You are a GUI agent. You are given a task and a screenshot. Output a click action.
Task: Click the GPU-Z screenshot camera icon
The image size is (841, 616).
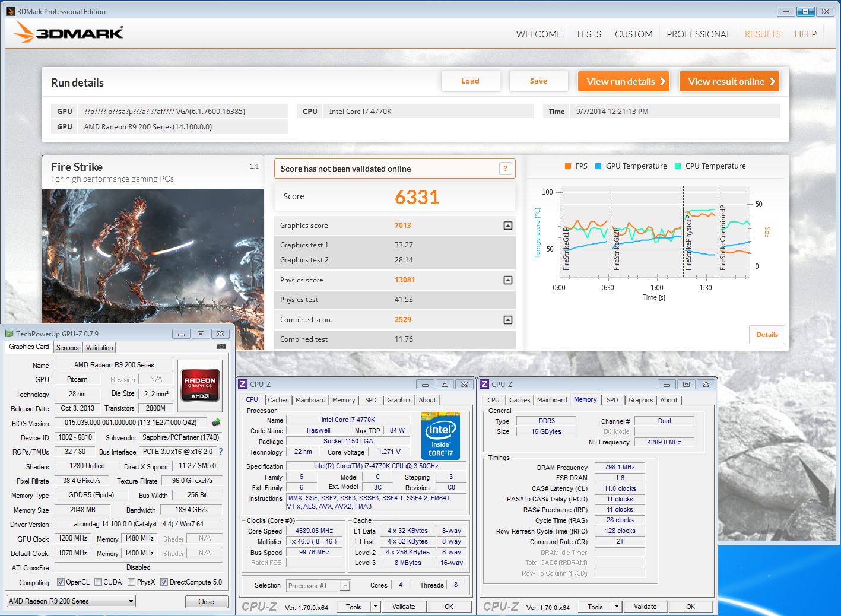tap(221, 347)
